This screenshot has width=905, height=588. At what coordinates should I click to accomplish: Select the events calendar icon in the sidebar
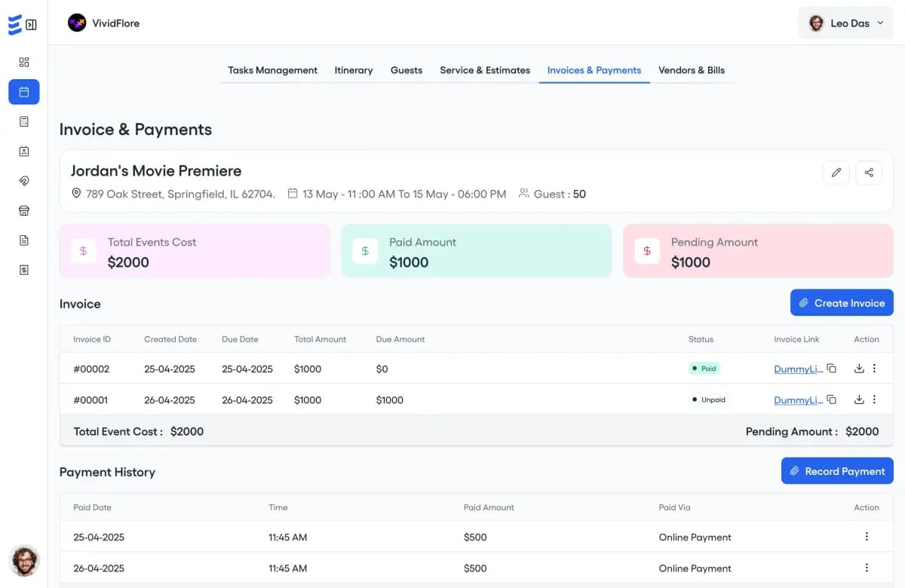click(x=23, y=91)
